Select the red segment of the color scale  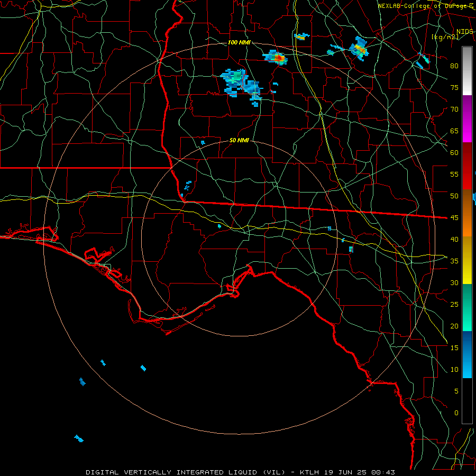(467, 166)
